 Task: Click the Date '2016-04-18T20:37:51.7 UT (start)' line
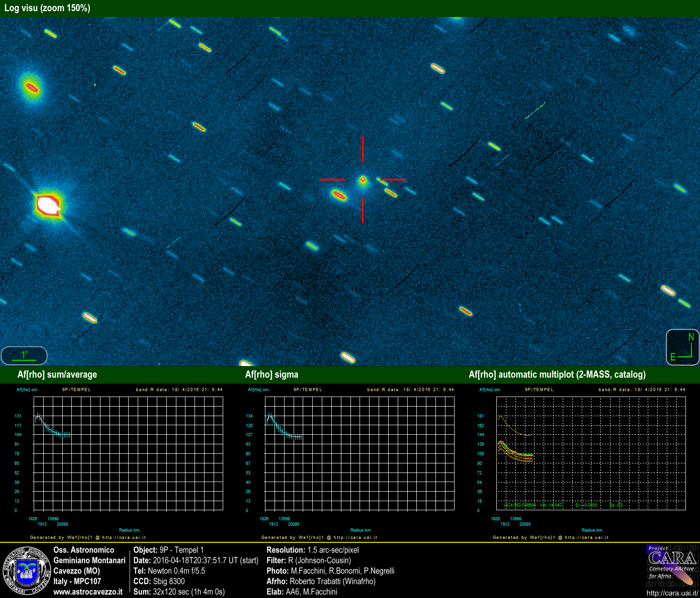[x=196, y=560]
